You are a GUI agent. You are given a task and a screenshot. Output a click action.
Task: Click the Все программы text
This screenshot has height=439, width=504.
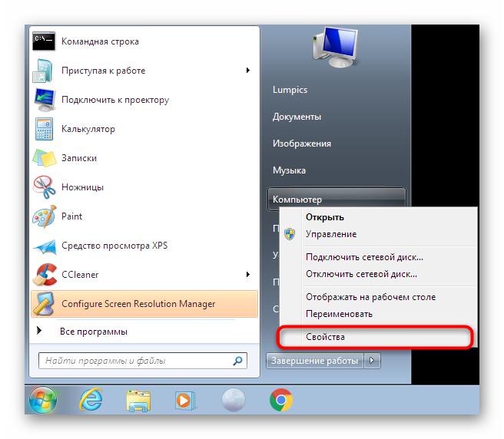(94, 332)
